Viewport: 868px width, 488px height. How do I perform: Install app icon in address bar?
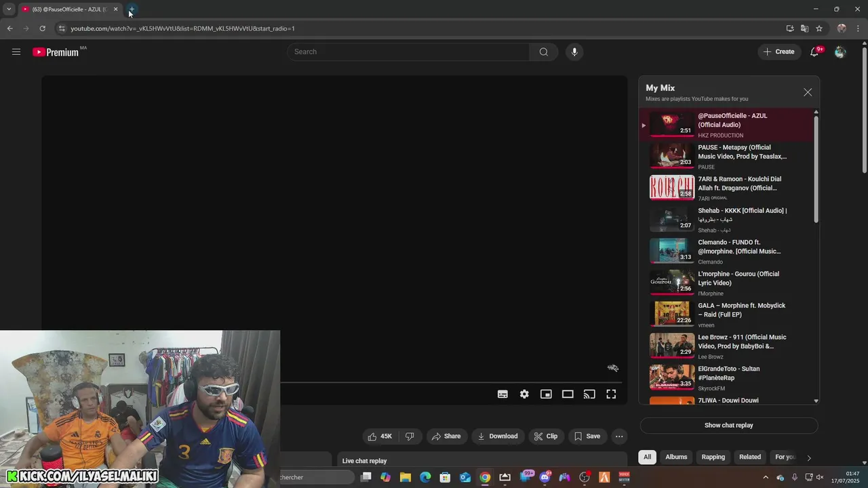[790, 28]
